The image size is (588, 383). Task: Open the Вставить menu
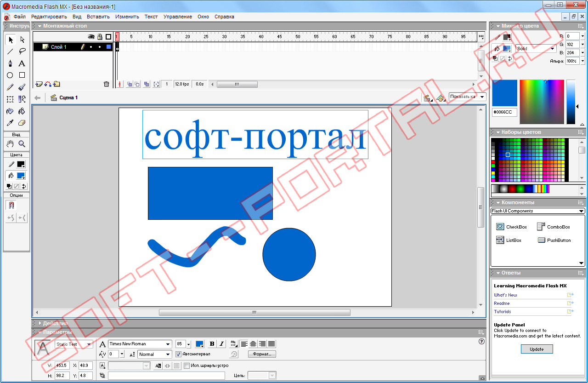click(x=98, y=17)
